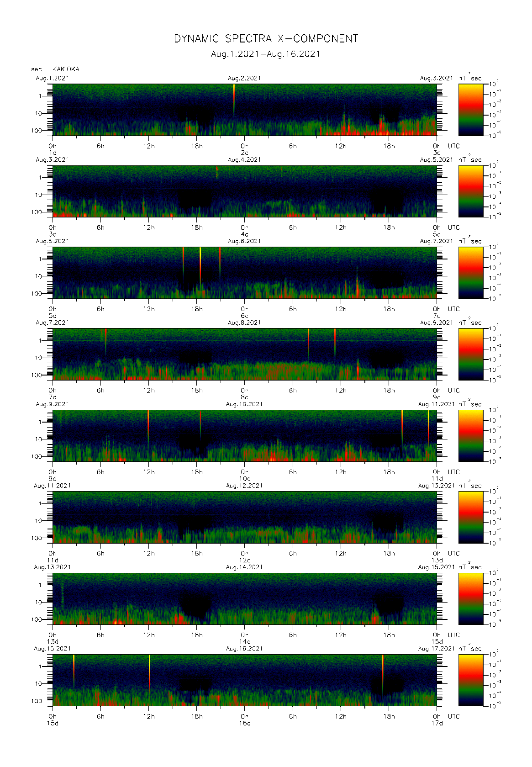This screenshot has width=532, height=767.
Task: Open the spectrogram panel centered on Aug.14.2021
Action: 245,598
